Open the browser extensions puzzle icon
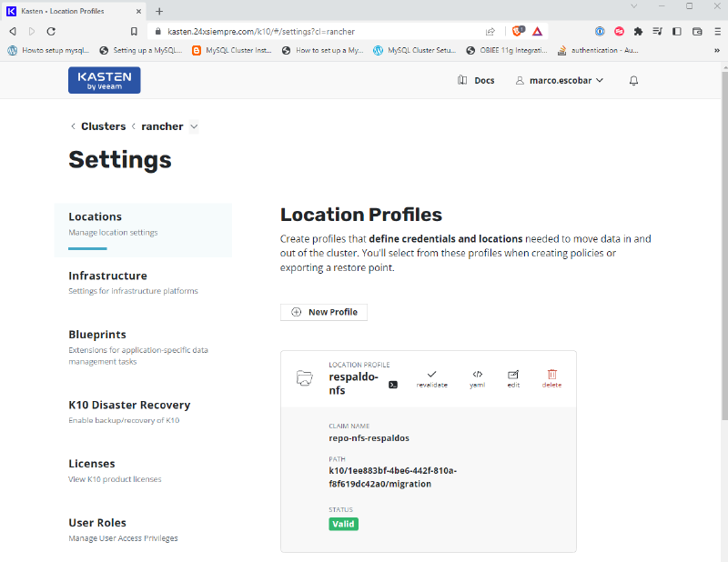Image resolution: width=728 pixels, height=562 pixels. tap(638, 31)
